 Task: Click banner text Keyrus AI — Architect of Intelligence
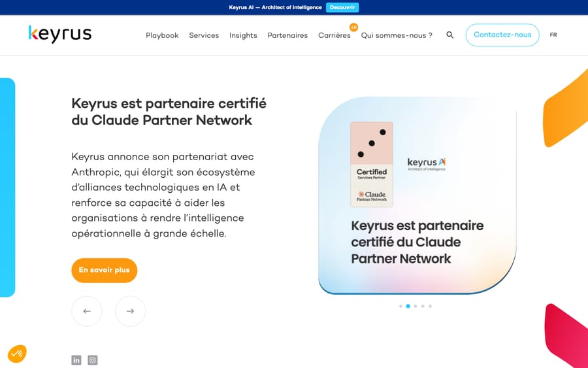[x=275, y=7]
